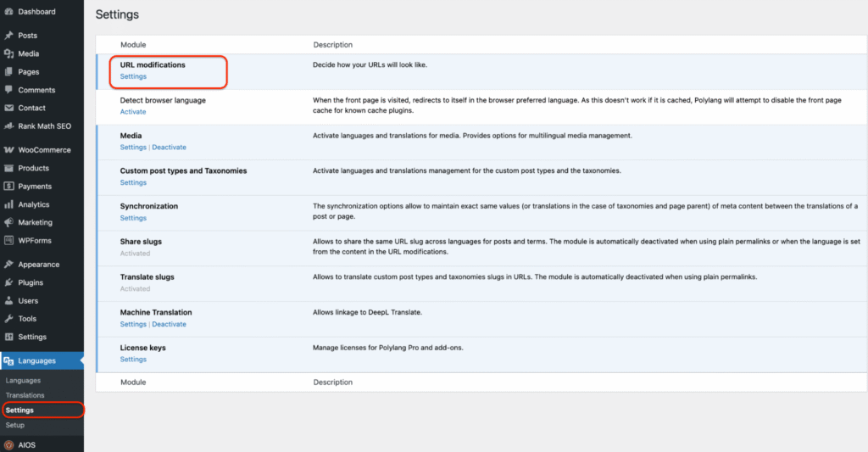Open Settings link under Media module
The image size is (868, 452).
(133, 148)
